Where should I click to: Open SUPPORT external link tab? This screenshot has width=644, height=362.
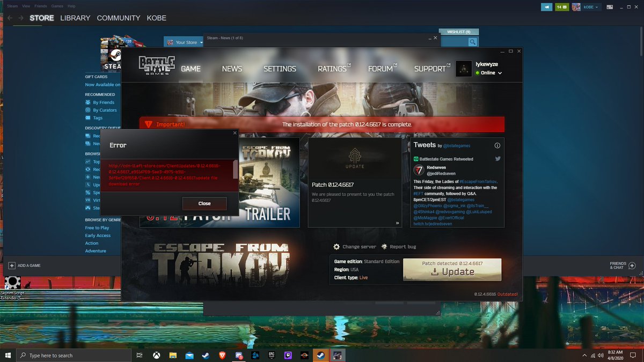[432, 69]
